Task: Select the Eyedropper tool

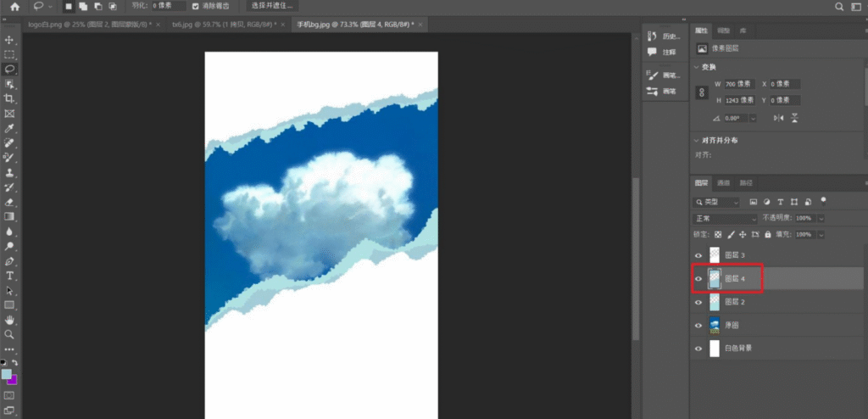Action: pyautogui.click(x=9, y=129)
